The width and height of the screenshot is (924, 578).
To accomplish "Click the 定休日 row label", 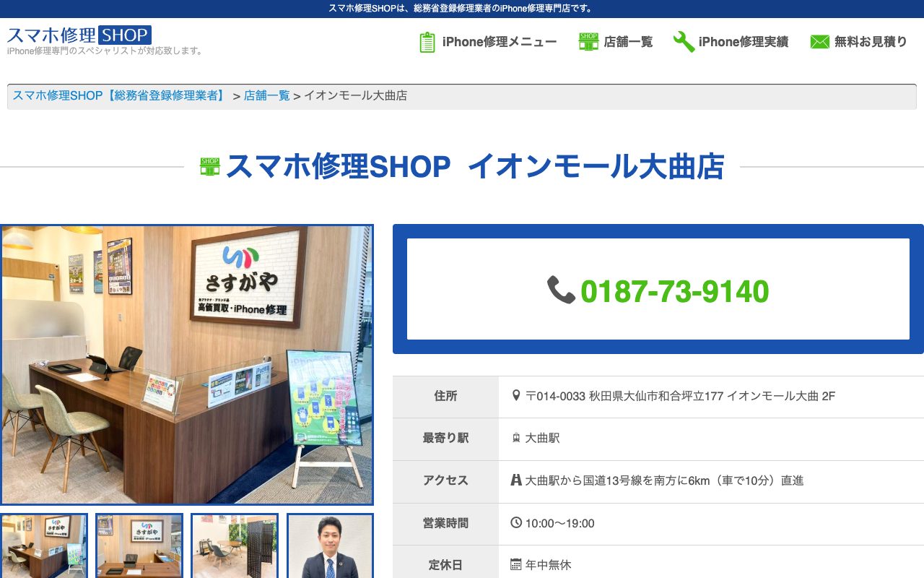I will [x=445, y=565].
